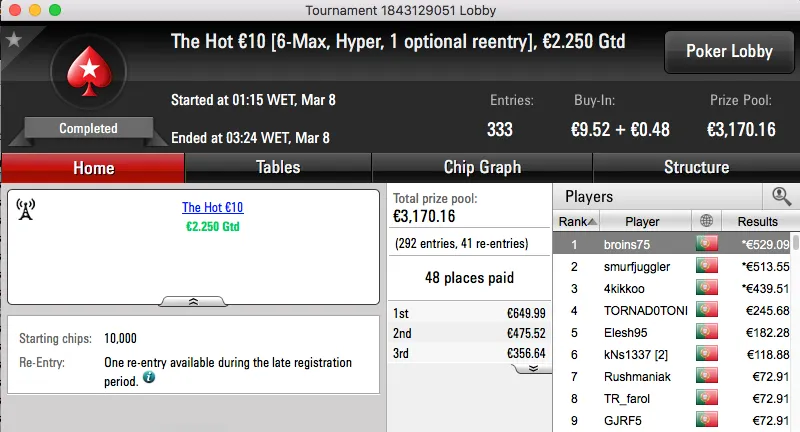
Task: Click the re-entry info icon
Action: point(148,378)
